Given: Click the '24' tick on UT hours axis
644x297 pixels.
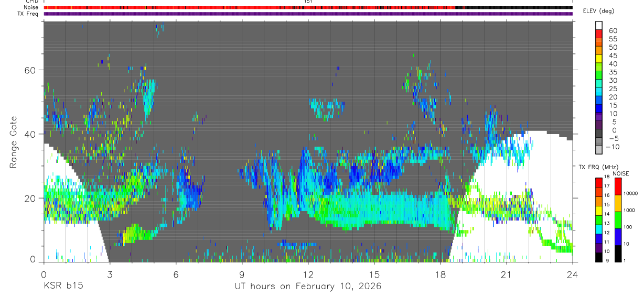Looking at the screenshot, I should (573, 274).
